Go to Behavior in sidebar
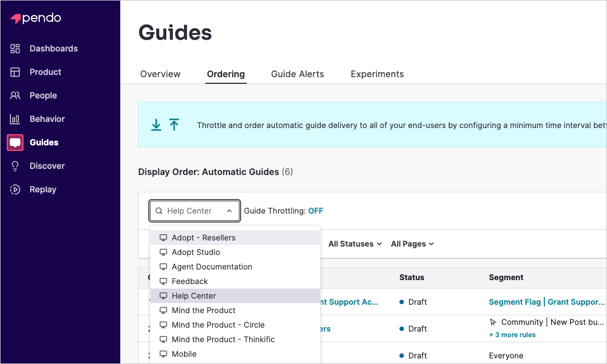This screenshot has height=364, width=607. [x=47, y=119]
